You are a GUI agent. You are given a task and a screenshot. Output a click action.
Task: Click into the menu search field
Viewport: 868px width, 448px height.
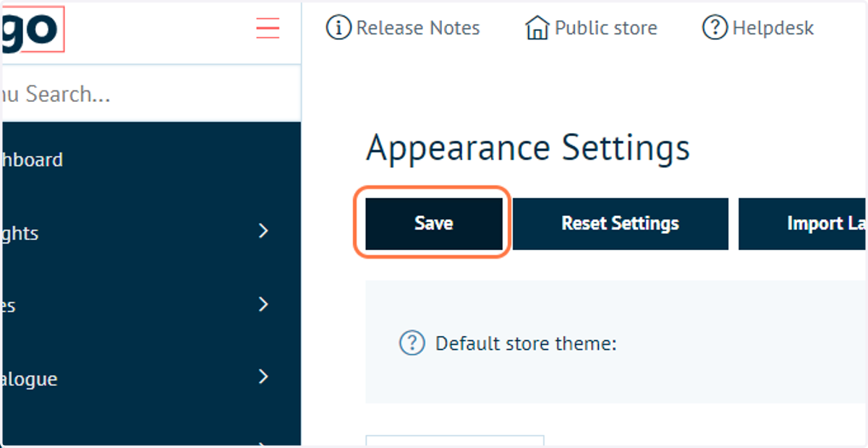(x=150, y=94)
